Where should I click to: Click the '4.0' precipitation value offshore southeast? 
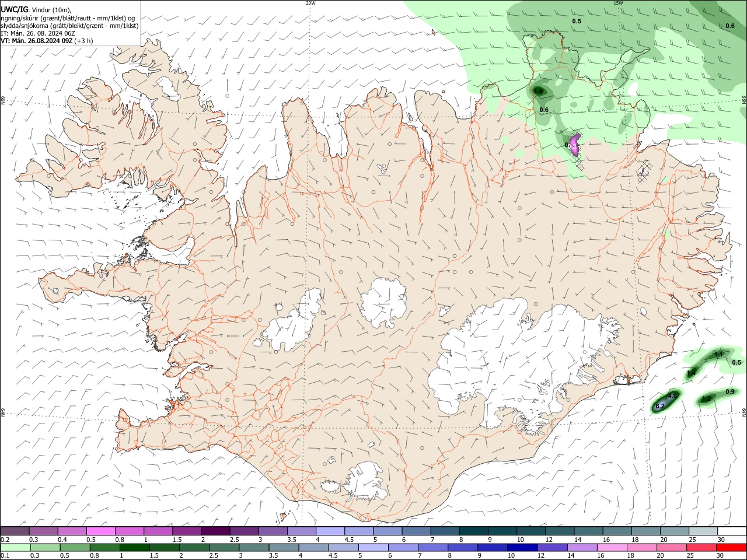click(x=672, y=395)
